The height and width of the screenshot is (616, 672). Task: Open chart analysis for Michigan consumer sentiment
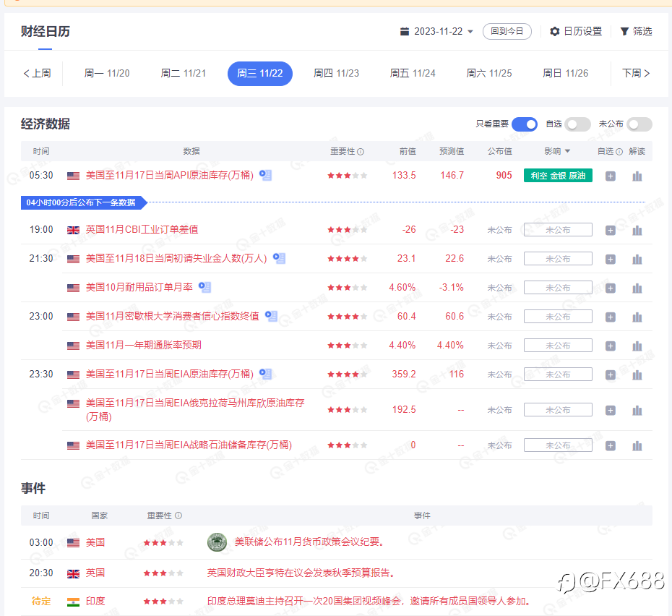click(637, 317)
